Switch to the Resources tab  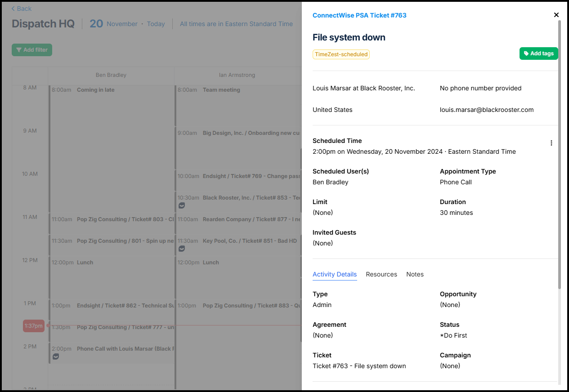click(x=381, y=274)
